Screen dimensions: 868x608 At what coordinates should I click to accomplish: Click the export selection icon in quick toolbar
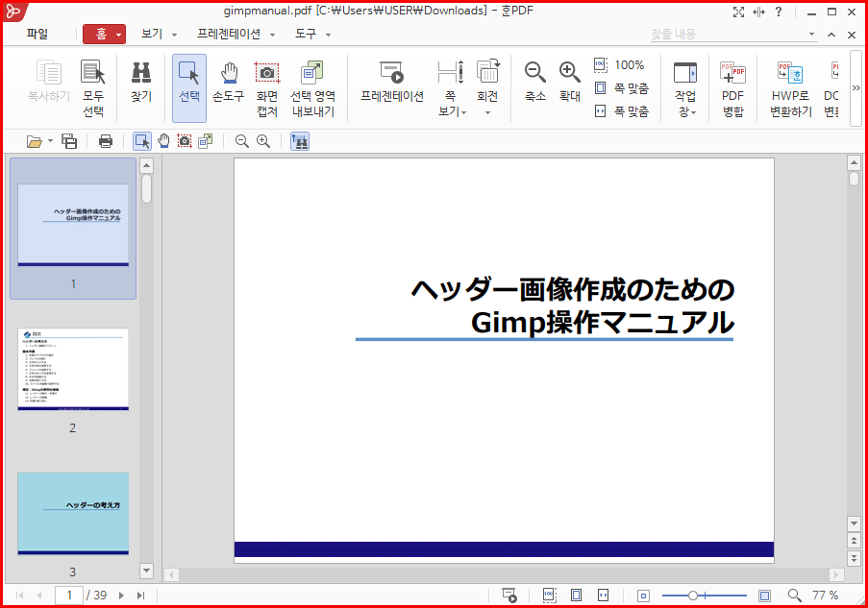206,141
